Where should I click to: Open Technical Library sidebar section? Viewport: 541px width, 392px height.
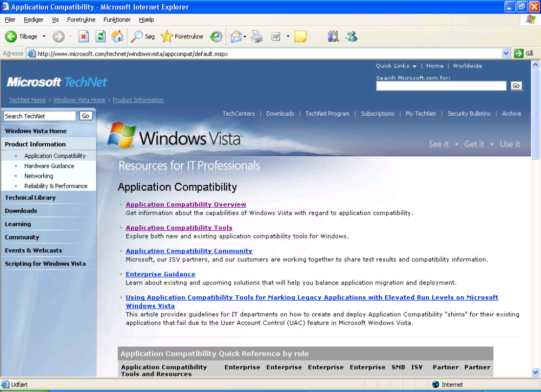click(x=30, y=197)
